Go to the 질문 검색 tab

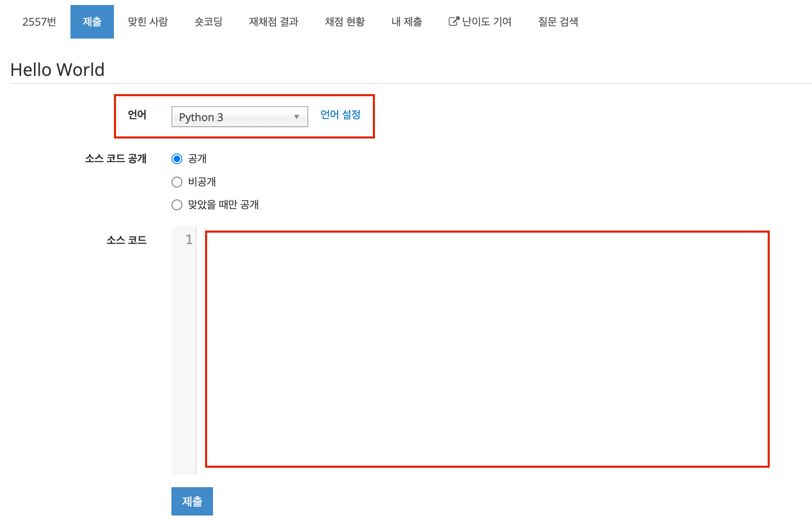point(558,22)
